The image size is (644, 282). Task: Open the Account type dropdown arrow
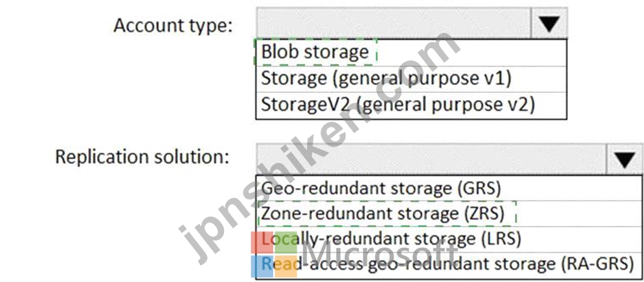click(549, 23)
